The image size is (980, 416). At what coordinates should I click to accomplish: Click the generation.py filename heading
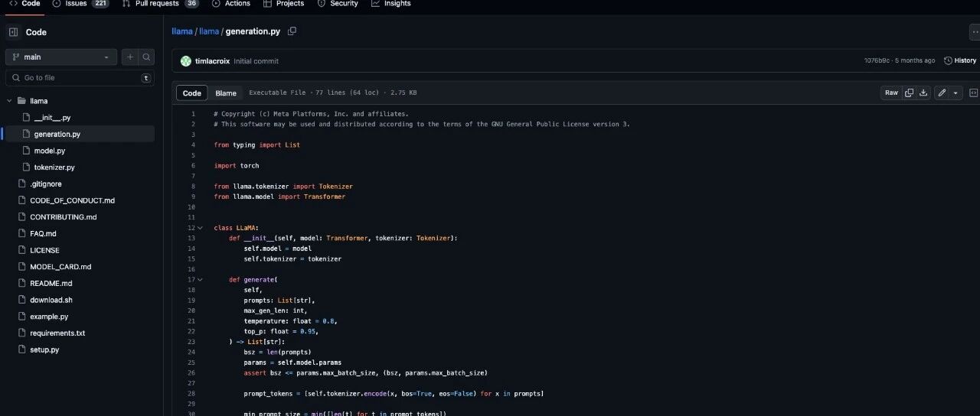point(253,31)
